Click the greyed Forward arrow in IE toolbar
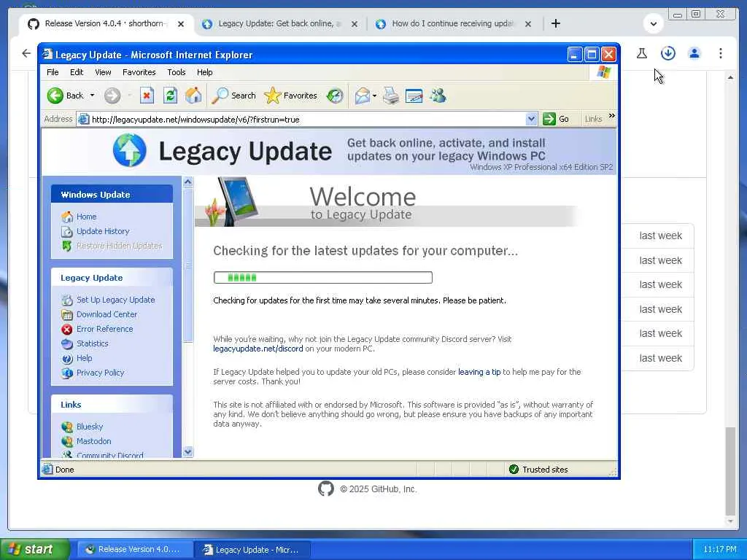The image size is (747, 560). (112, 96)
